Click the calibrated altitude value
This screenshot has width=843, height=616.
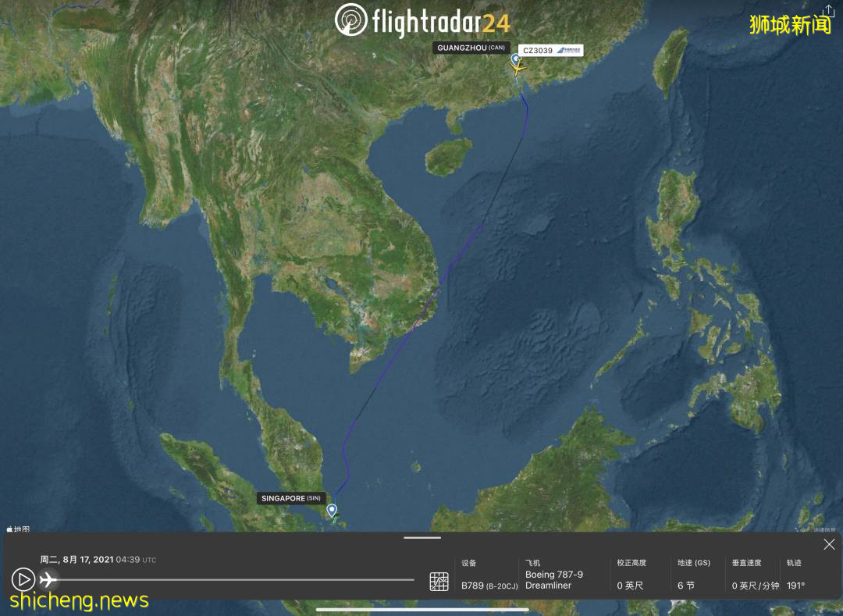[630, 586]
